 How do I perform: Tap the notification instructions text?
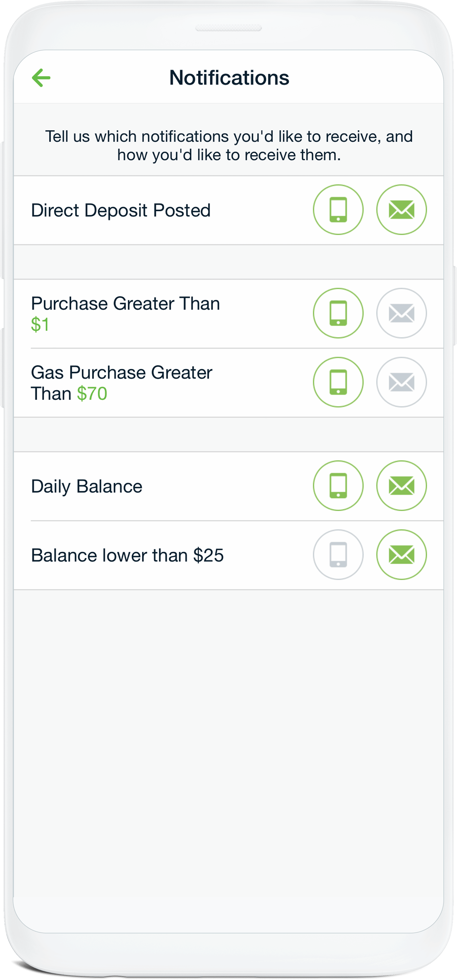(x=229, y=146)
